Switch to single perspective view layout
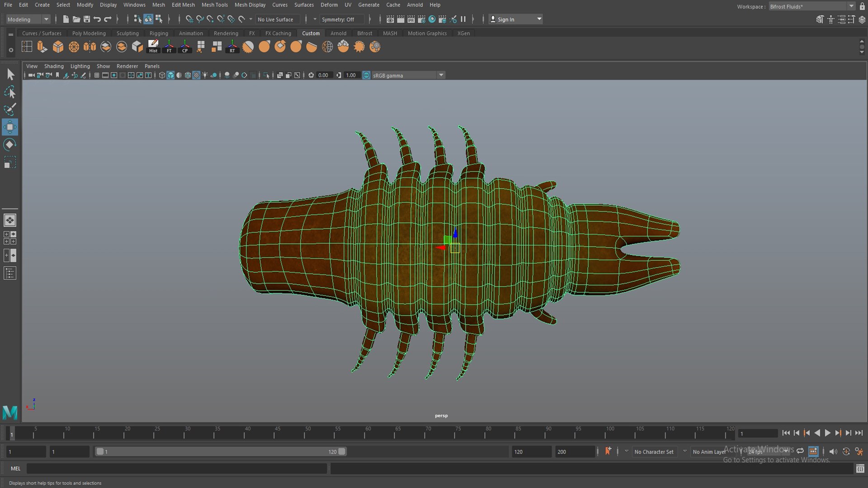The image size is (868, 488). [10, 221]
